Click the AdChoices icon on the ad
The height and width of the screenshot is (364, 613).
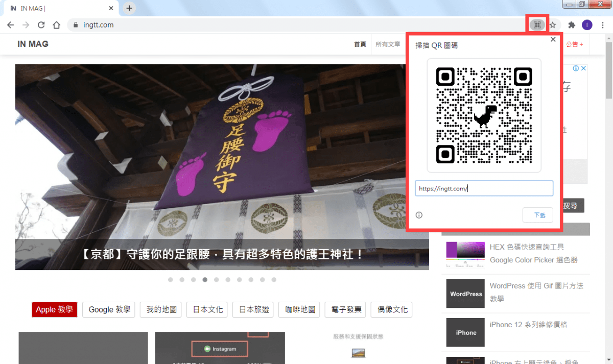(x=575, y=68)
